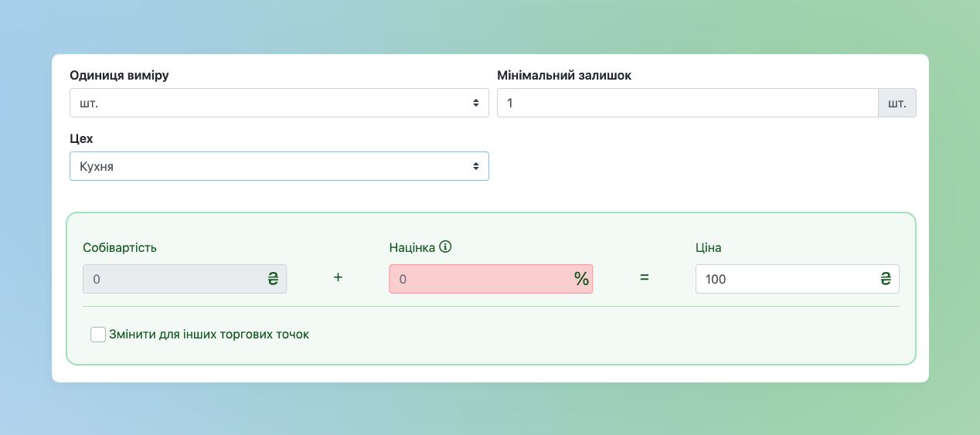Open the Цех dropdown showing Кухня
Viewport: 980px width, 435px height.
point(279,166)
